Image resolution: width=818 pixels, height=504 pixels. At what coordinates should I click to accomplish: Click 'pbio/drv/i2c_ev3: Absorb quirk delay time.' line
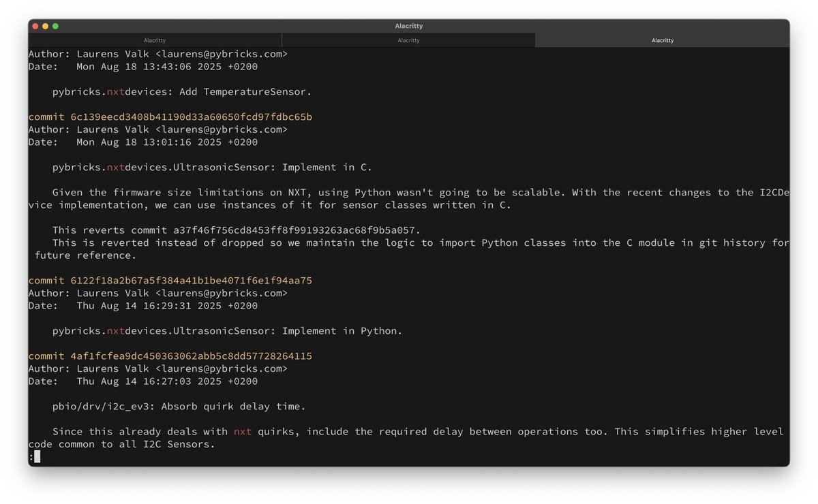(x=179, y=407)
